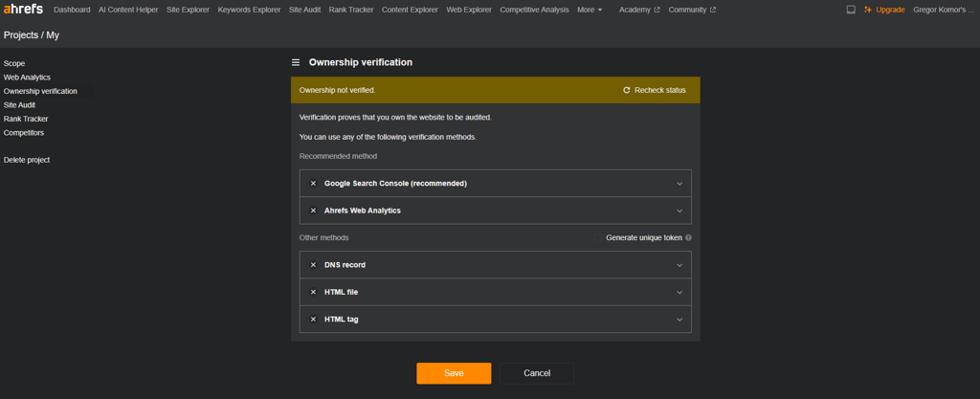Click the Cancel button
Viewport: 980px width, 399px height.
537,373
